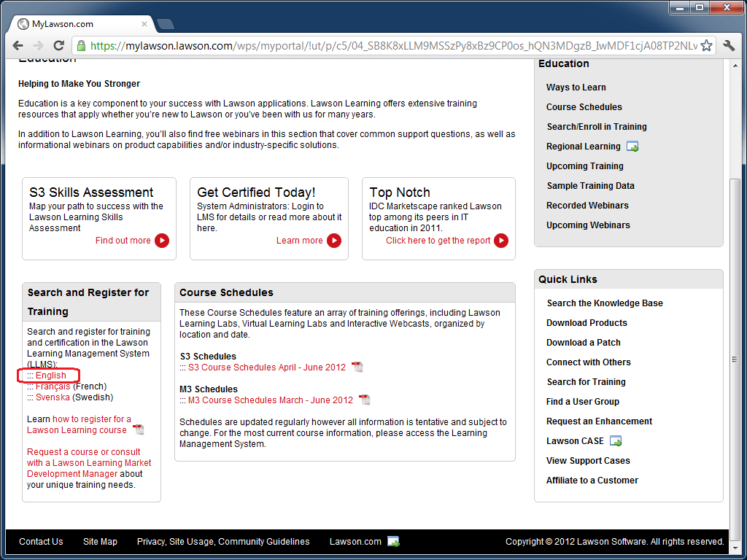Bookmark the page with the star icon
This screenshot has height=560, width=747.
point(706,44)
